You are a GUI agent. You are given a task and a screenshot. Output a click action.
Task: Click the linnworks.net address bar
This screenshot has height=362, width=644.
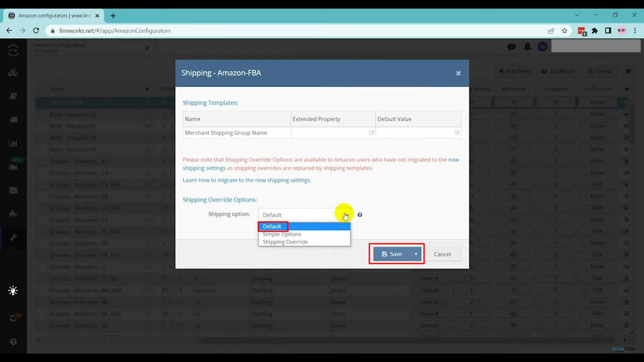298,31
